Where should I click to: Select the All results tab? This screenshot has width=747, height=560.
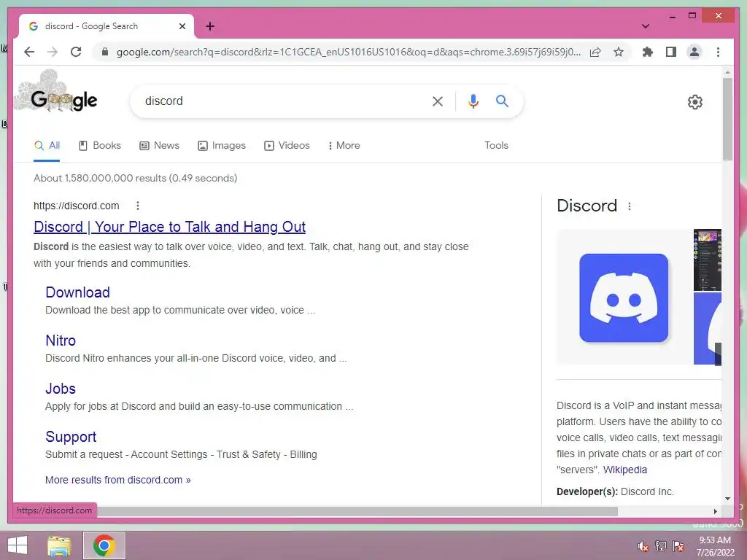tap(47, 146)
